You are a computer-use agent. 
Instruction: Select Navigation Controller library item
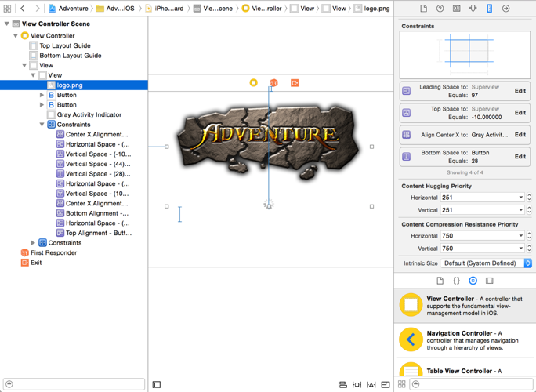click(x=465, y=340)
